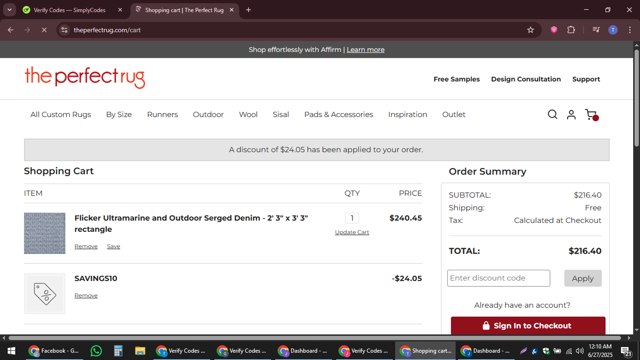Click the discount tag icon beside SAVINGS10

(44, 293)
